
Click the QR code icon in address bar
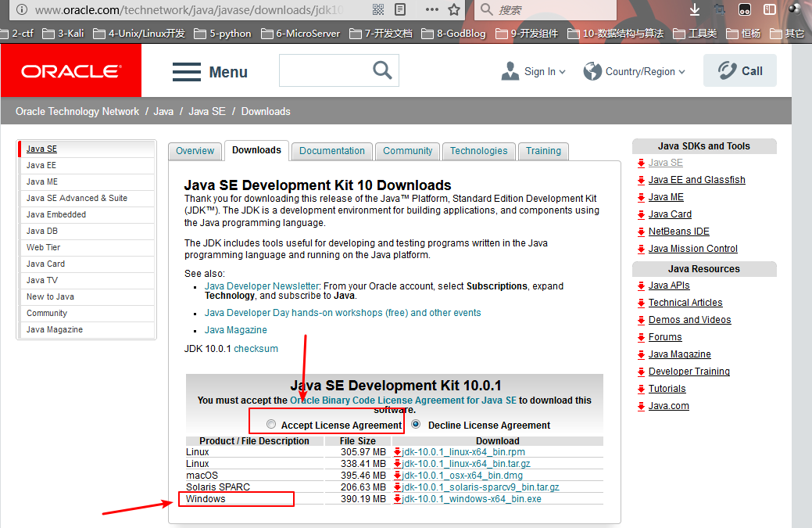pos(378,9)
